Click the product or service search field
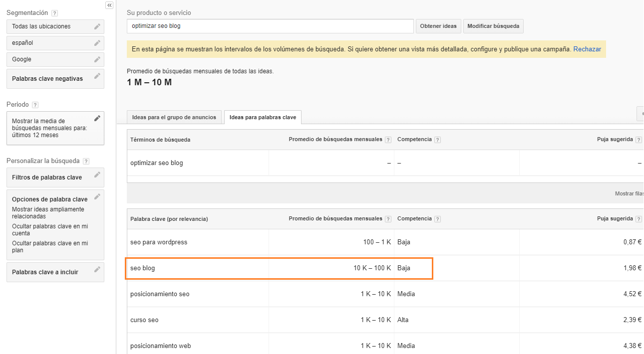Image resolution: width=644 pixels, height=354 pixels. 270,26
